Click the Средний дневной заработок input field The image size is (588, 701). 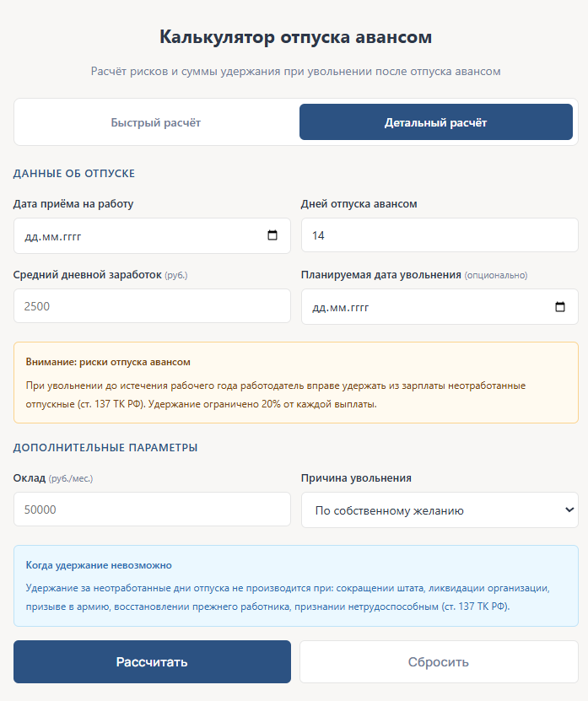(x=152, y=306)
